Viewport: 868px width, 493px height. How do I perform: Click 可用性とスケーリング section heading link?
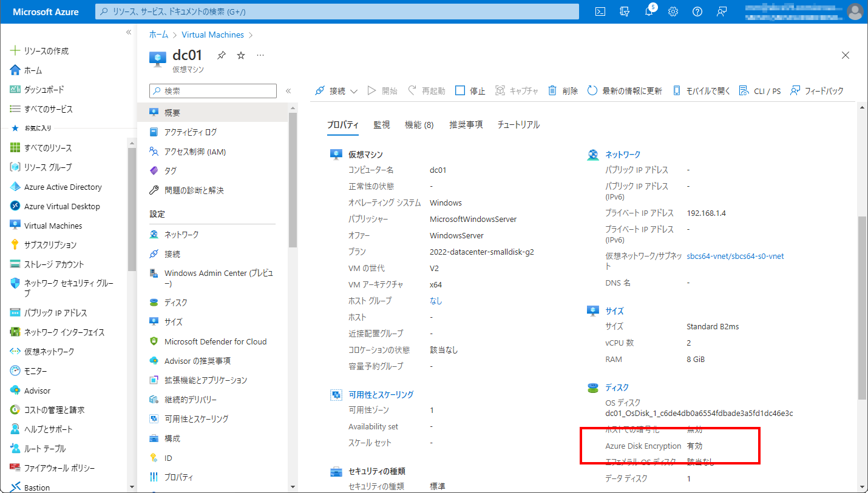click(x=381, y=395)
